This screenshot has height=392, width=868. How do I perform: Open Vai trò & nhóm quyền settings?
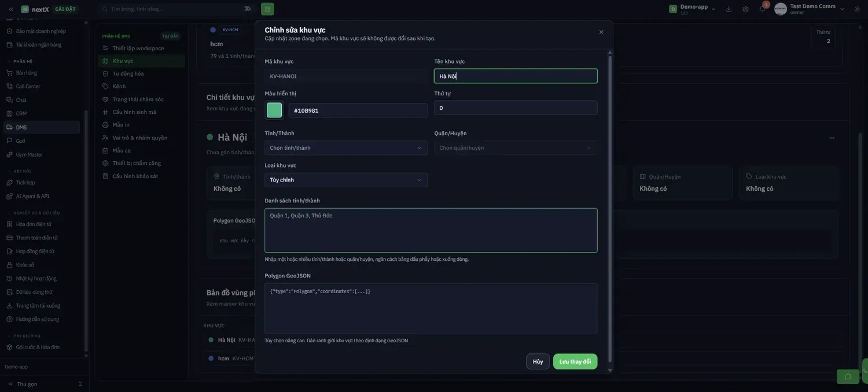(x=139, y=138)
